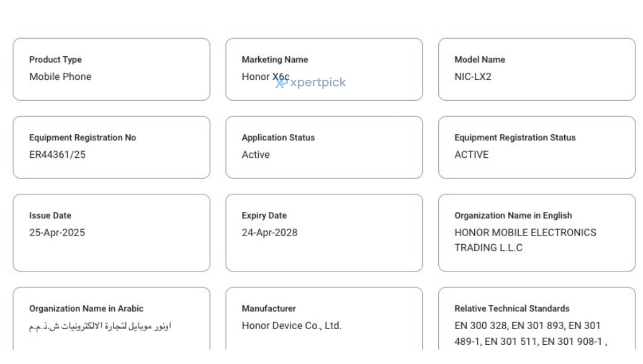Click the Application Status label
This screenshot has width=643, height=364.
tap(278, 138)
